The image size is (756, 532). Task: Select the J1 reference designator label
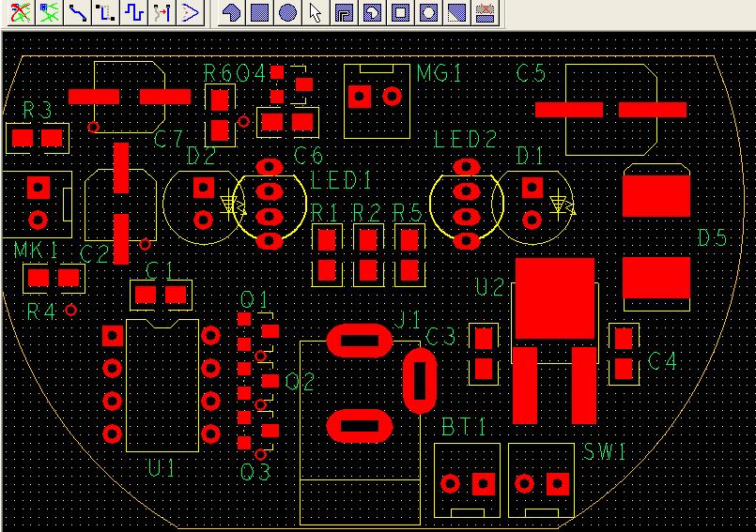pos(408,320)
